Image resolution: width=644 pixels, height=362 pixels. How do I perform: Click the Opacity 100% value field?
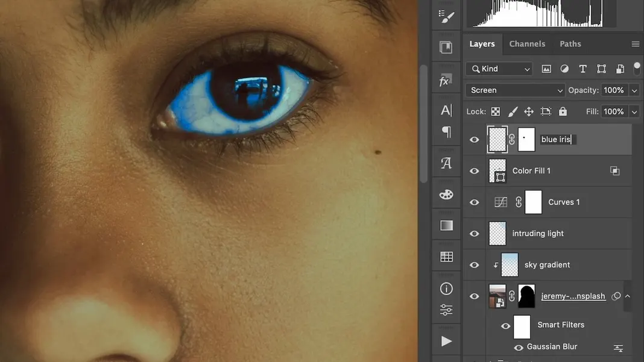point(614,90)
